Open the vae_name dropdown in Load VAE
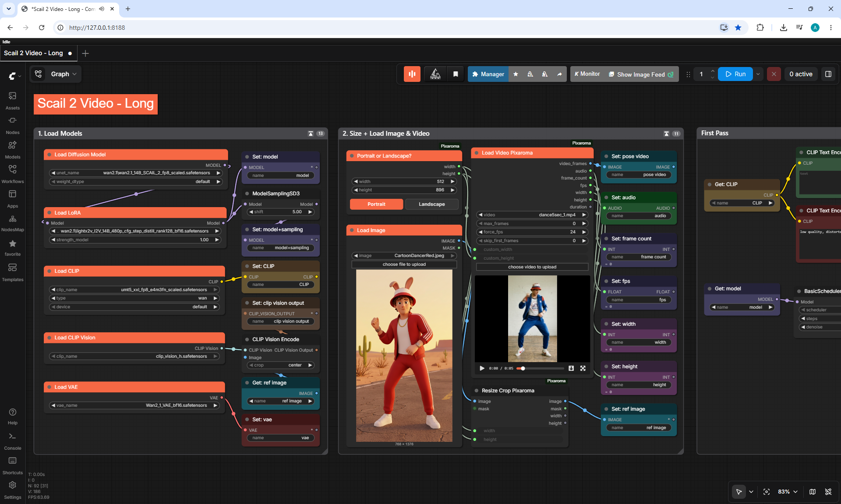841x504 pixels. pos(134,405)
